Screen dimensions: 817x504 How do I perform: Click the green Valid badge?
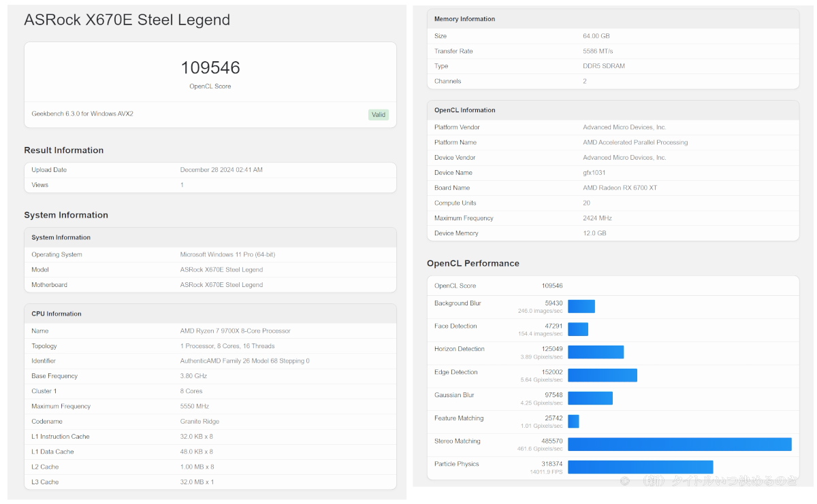tap(379, 114)
